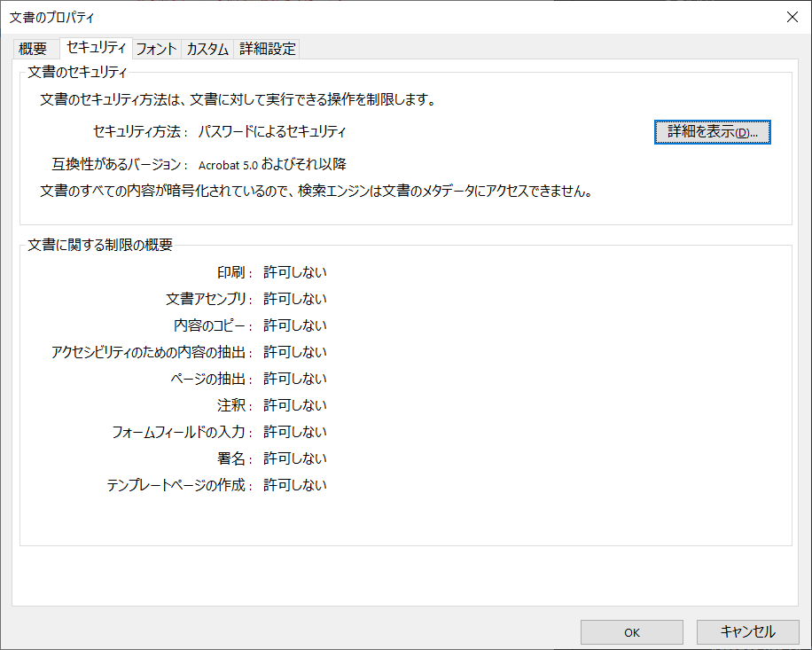
Task: Click the キャンセル button
Action: pyautogui.click(x=748, y=632)
